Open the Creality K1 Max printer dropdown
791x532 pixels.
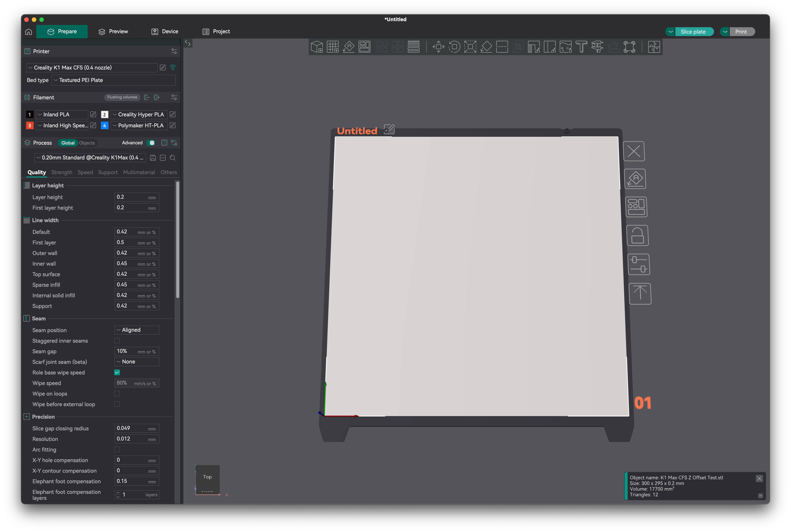[x=92, y=67]
